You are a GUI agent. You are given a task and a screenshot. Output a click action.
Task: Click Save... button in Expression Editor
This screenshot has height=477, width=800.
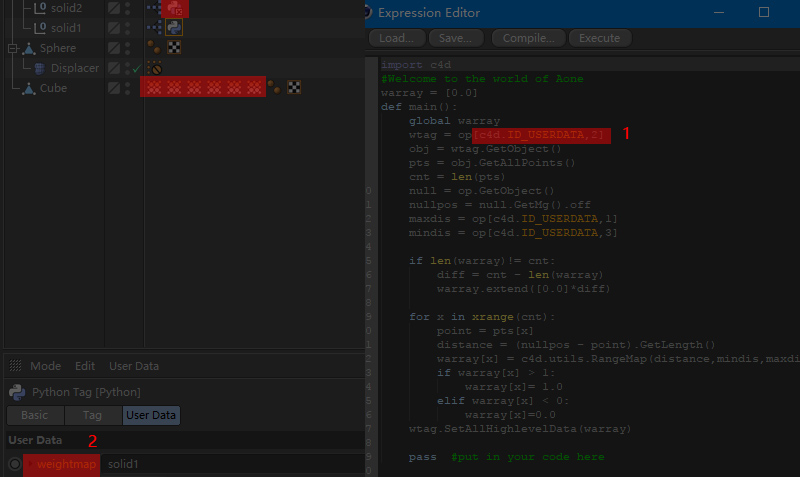pyautogui.click(x=456, y=38)
